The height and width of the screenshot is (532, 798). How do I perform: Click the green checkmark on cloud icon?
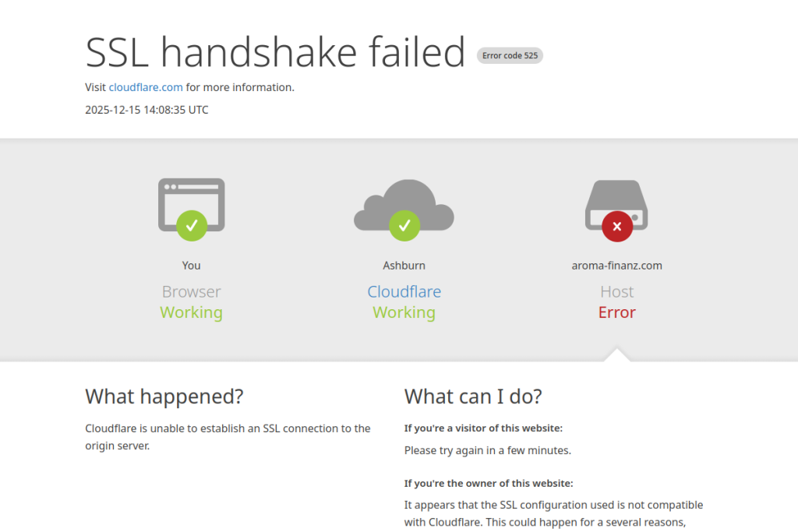[x=404, y=226]
